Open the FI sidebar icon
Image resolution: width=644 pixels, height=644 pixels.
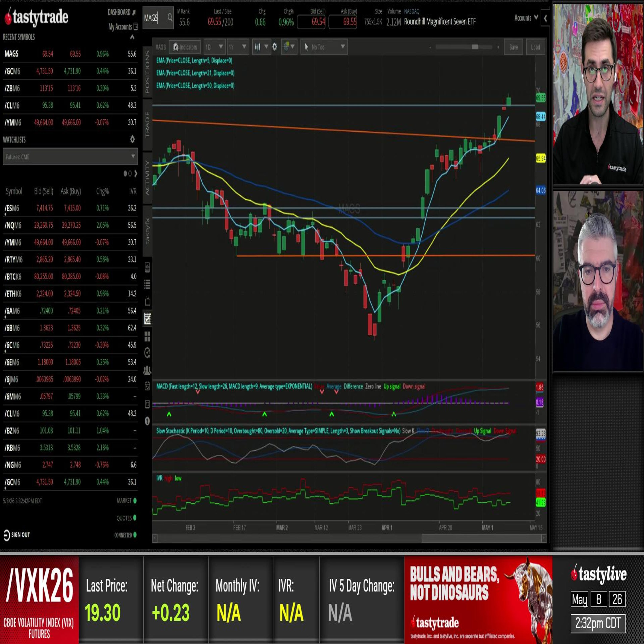[x=148, y=404]
